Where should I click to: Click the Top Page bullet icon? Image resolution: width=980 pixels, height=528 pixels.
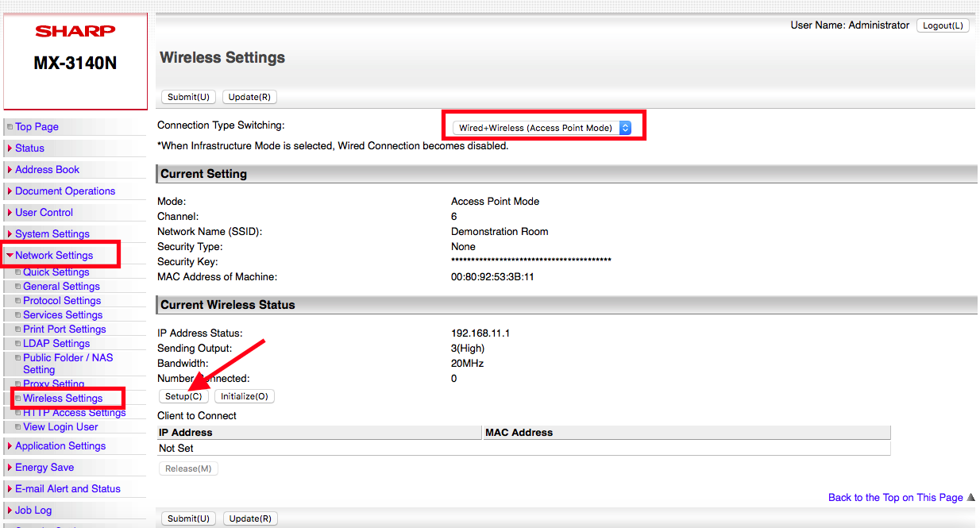pyautogui.click(x=10, y=127)
